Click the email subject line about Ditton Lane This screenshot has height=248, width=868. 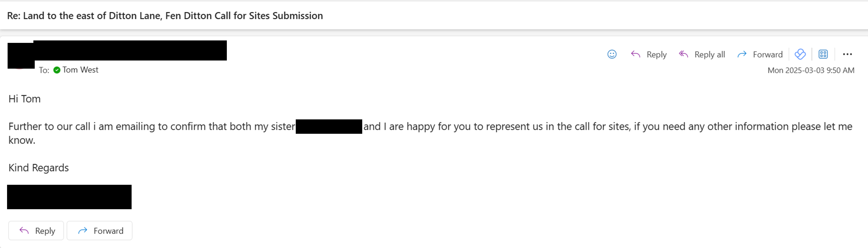(x=165, y=16)
